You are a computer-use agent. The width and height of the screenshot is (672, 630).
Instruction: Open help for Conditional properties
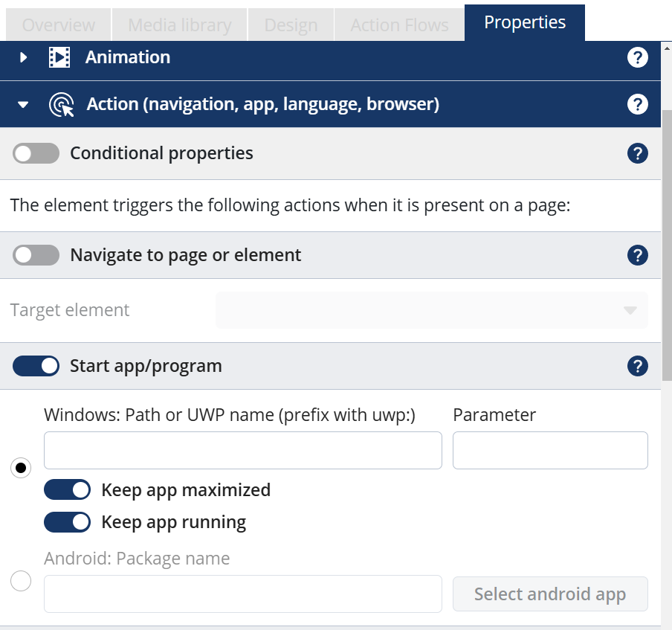click(x=638, y=153)
